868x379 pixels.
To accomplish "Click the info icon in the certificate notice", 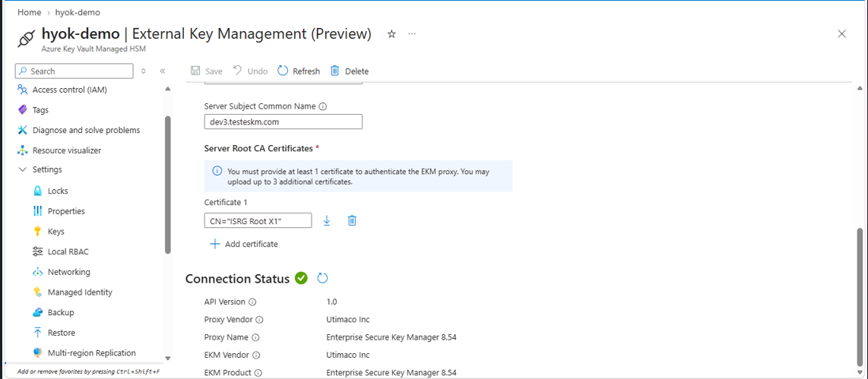I will click(x=217, y=171).
